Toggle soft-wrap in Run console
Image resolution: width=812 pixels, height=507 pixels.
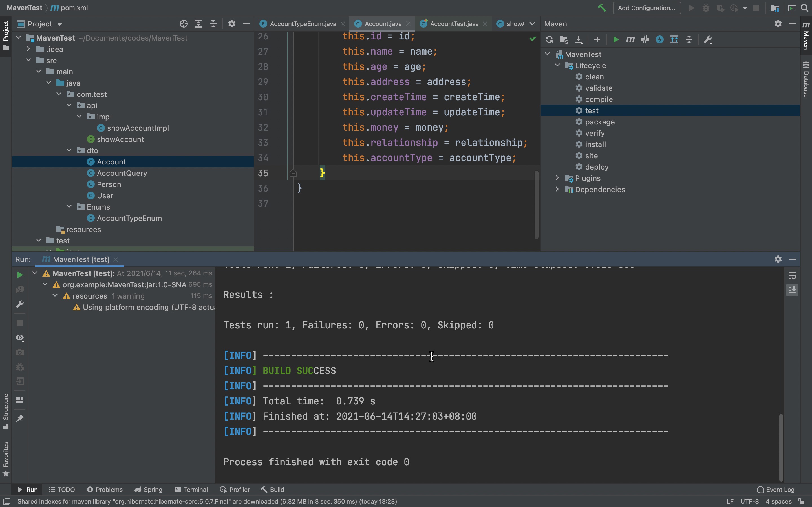(x=792, y=276)
